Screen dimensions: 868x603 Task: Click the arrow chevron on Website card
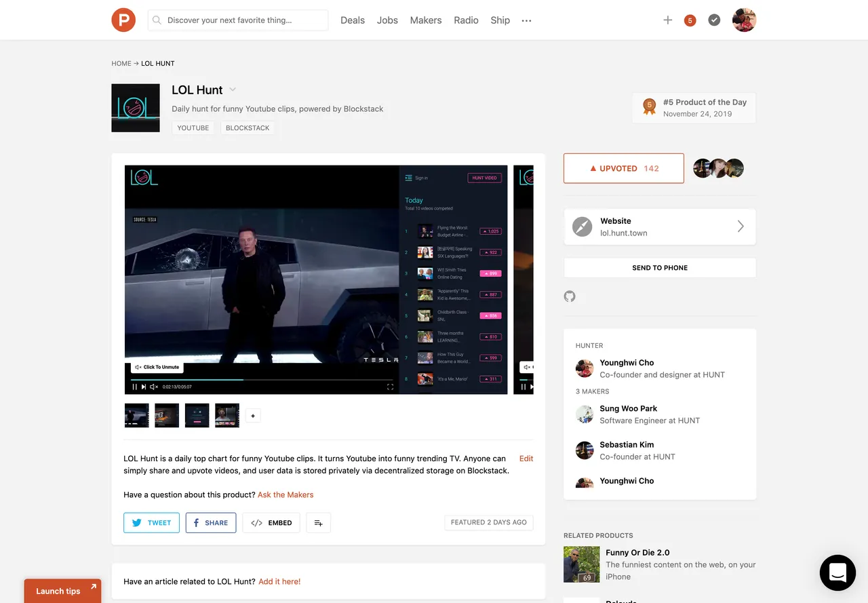741,227
